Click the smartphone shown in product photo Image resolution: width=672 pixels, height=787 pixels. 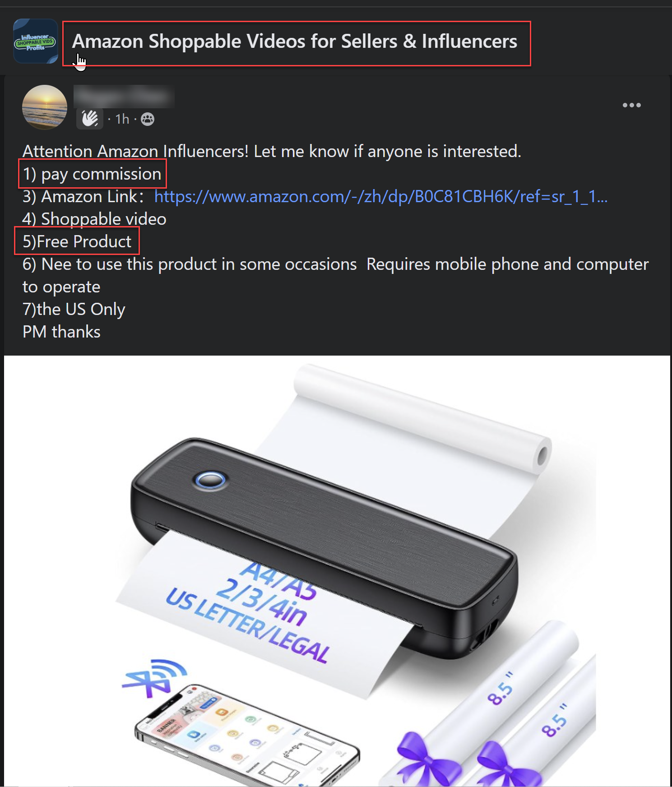[x=247, y=736]
